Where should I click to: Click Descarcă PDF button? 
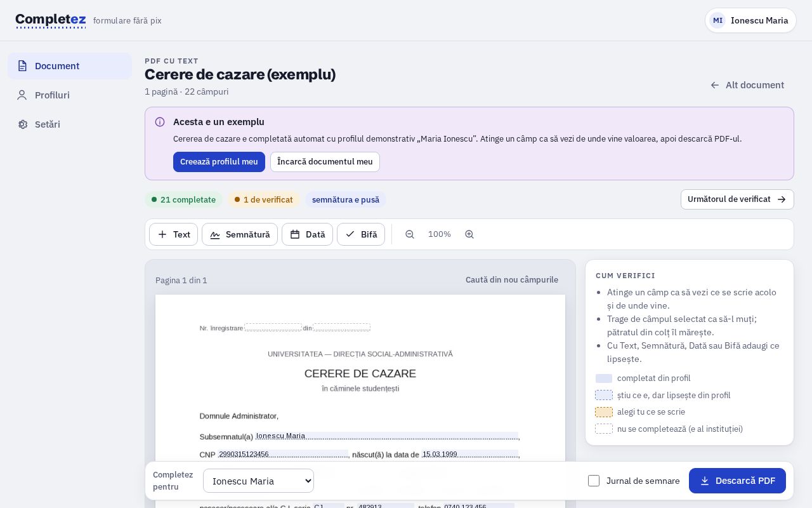click(737, 481)
